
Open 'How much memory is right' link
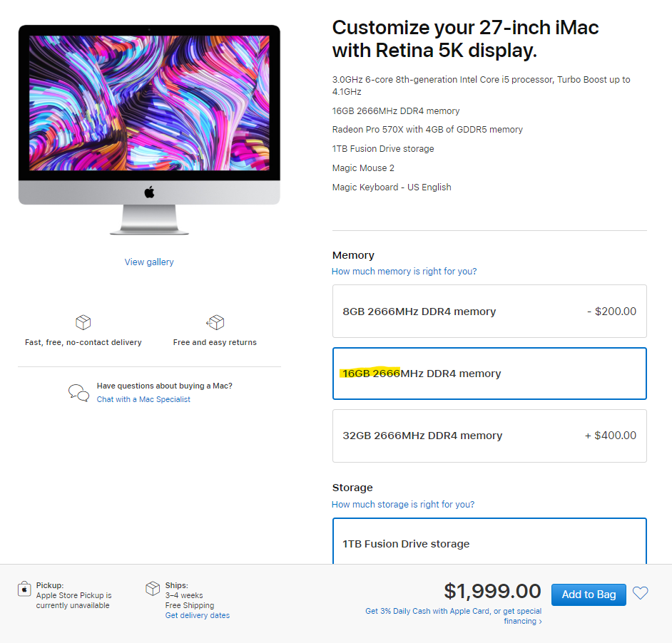click(404, 272)
